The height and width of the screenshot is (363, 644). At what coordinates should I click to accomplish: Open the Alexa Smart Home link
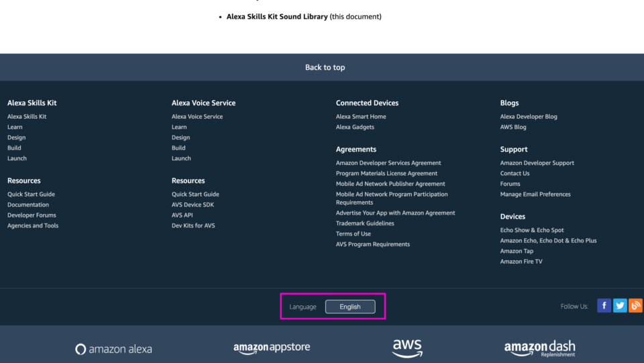361,117
